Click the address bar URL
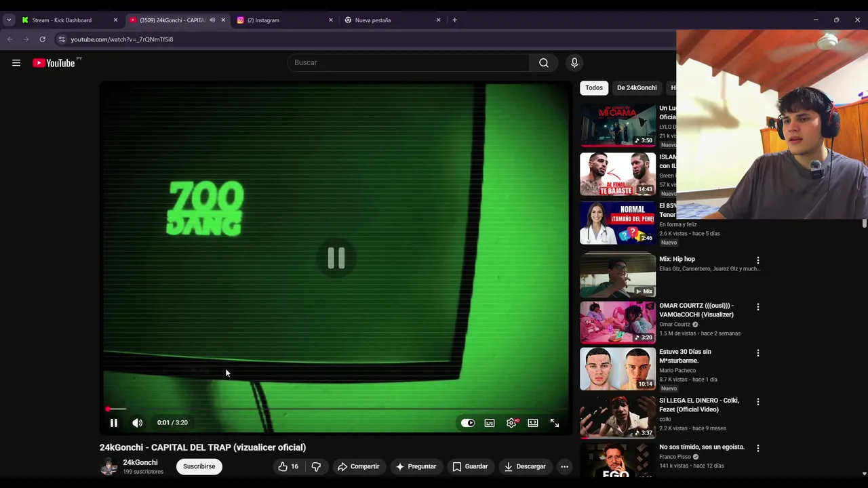Screen dimensions: 868x488 [x=122, y=39]
